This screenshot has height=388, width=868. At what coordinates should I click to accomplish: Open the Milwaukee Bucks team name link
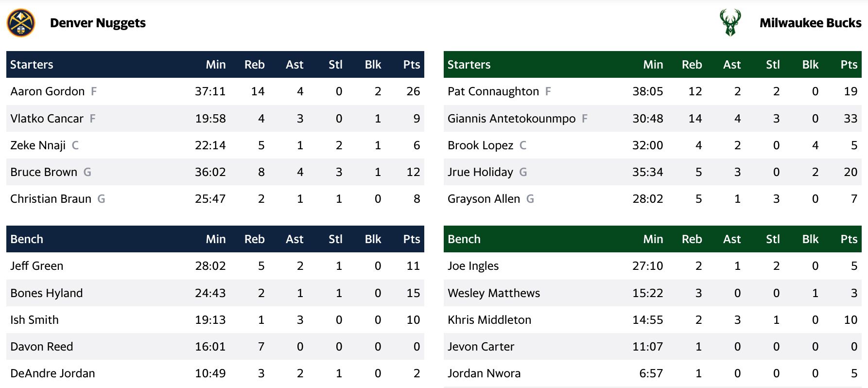click(x=810, y=23)
